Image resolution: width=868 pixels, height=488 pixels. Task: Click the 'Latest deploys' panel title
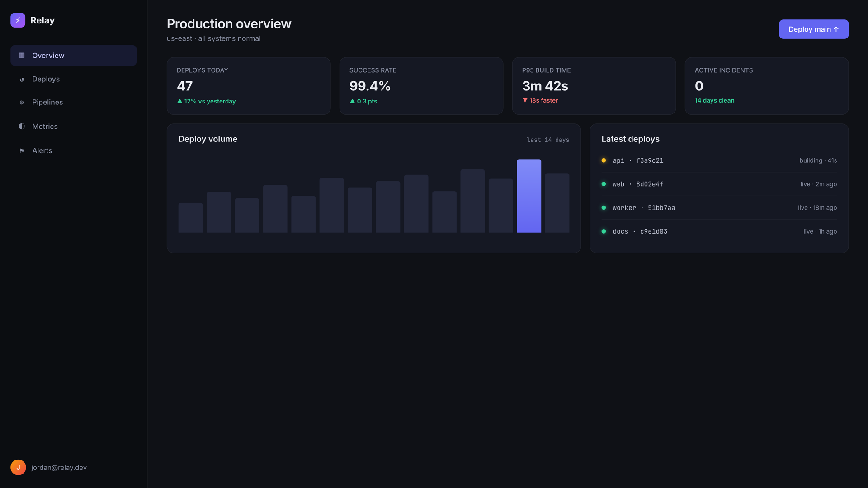630,139
